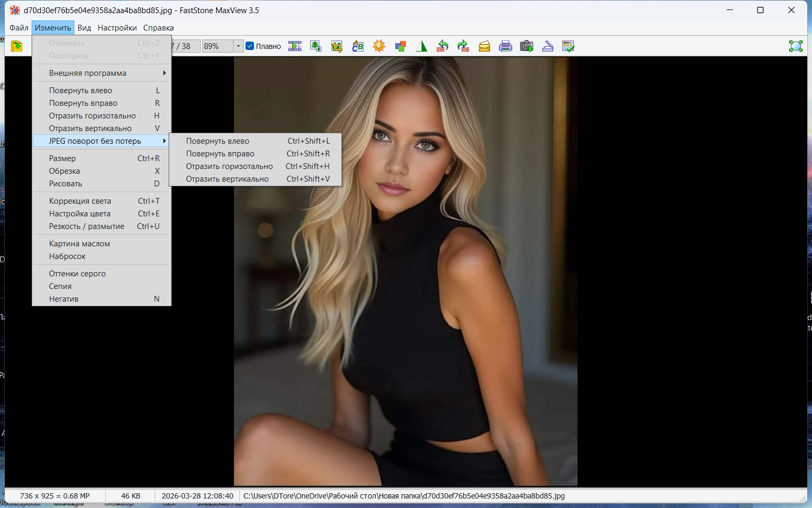The image size is (812, 508).
Task: Switch to full screen with the green-arrows icon
Action: (x=796, y=46)
